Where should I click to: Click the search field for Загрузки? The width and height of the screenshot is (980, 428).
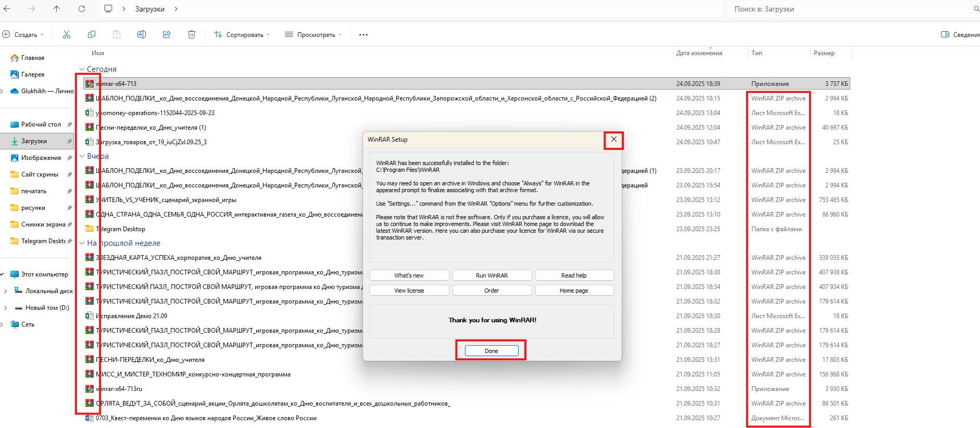point(849,9)
